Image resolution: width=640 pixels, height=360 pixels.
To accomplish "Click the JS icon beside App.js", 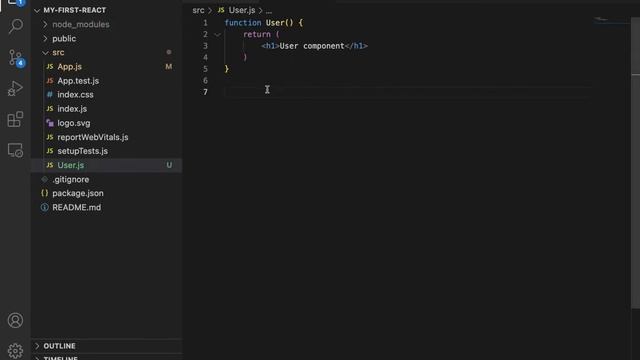I will coord(50,67).
